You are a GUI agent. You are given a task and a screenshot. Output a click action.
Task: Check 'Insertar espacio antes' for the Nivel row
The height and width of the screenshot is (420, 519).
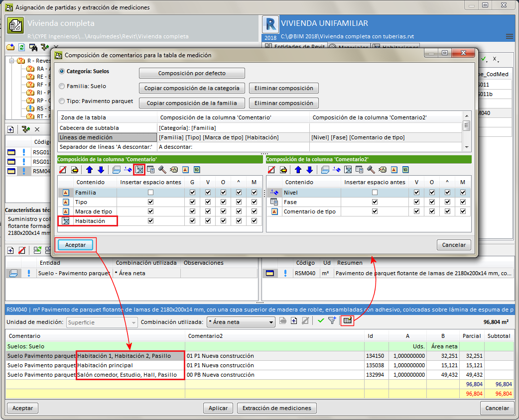point(375,193)
